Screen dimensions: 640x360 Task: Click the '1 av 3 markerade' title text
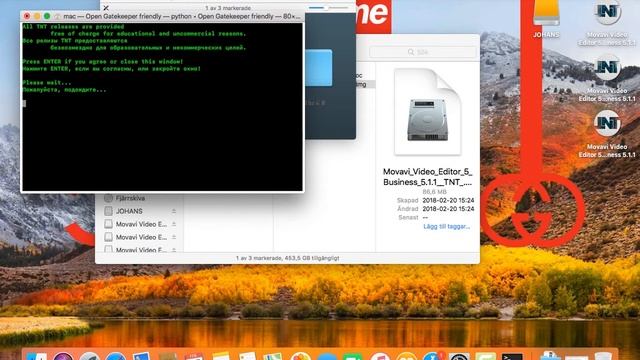coord(228,8)
